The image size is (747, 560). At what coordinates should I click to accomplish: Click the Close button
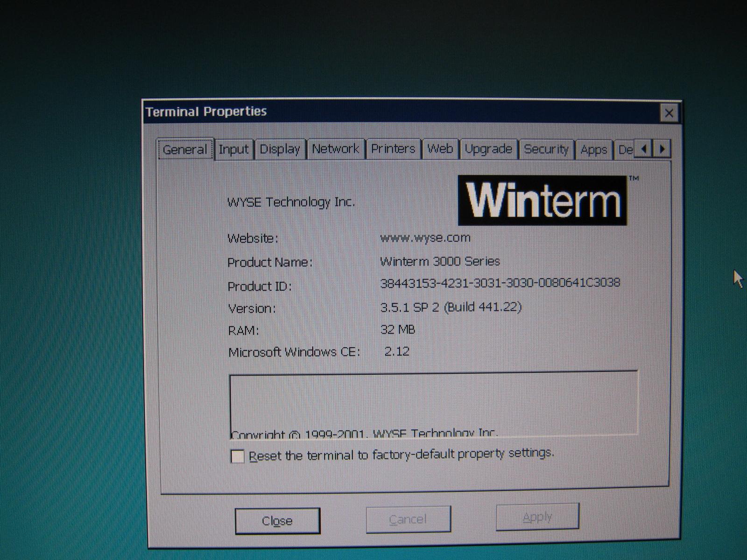277,521
